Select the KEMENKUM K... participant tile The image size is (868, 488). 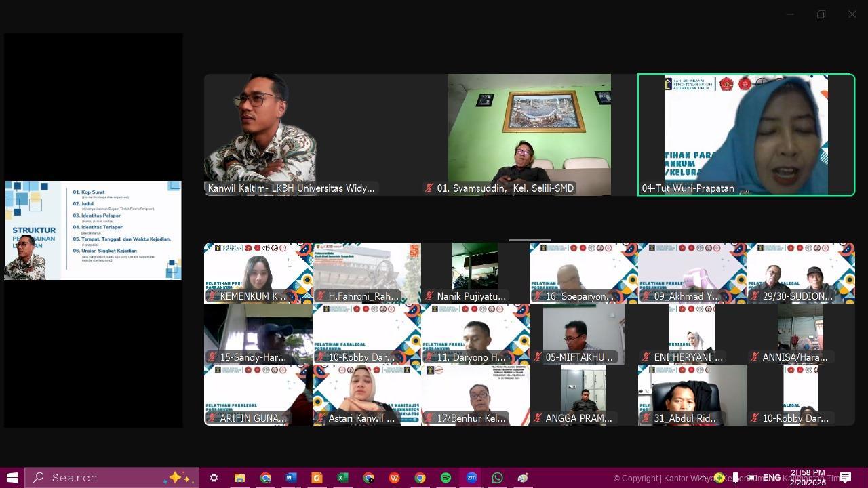pyautogui.click(x=258, y=273)
